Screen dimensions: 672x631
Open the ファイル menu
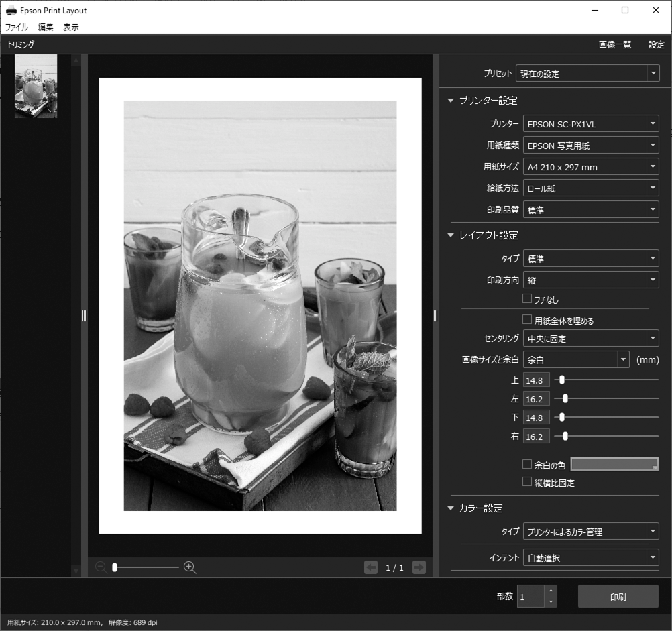[x=17, y=27]
